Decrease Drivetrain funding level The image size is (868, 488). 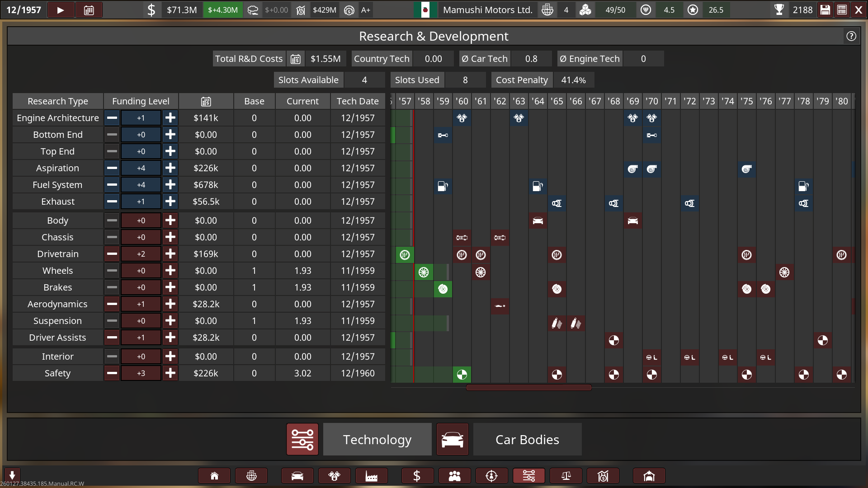point(112,254)
